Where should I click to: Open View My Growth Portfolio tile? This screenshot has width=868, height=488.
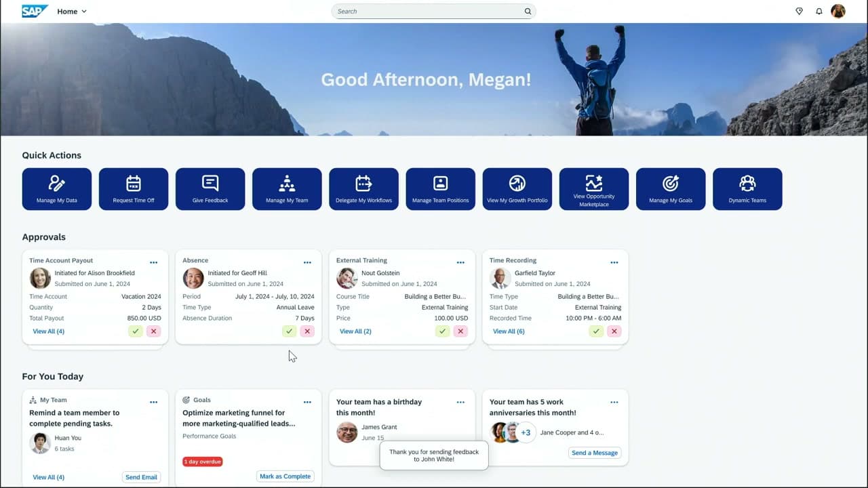517,189
